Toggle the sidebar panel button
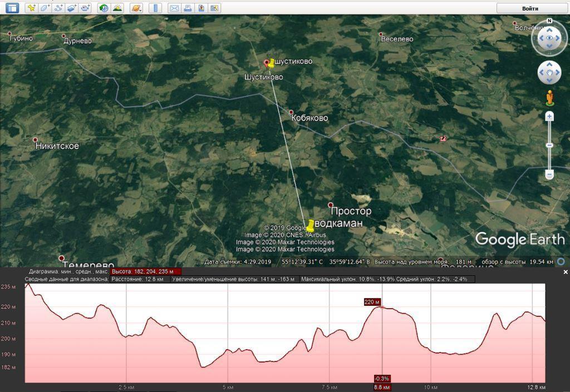The height and width of the screenshot is (392, 570). point(12,8)
